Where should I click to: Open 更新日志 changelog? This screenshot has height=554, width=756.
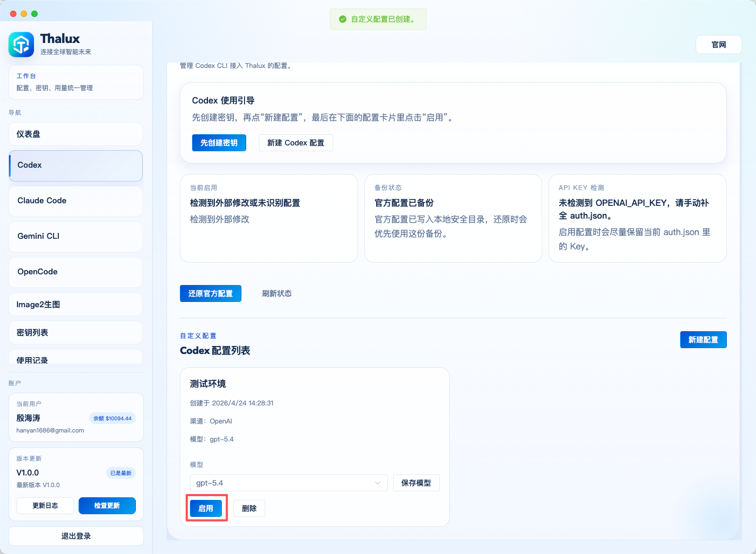[x=46, y=506]
